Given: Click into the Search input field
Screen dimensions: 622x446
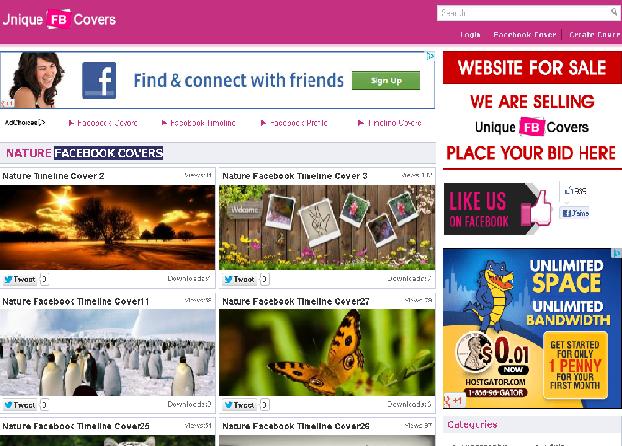Looking at the screenshot, I should (524, 13).
